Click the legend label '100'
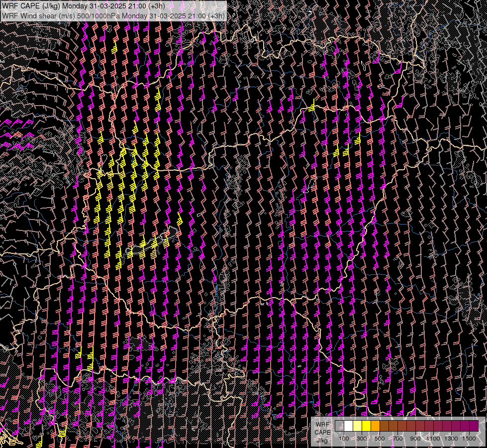The image size is (487, 448). (x=344, y=439)
